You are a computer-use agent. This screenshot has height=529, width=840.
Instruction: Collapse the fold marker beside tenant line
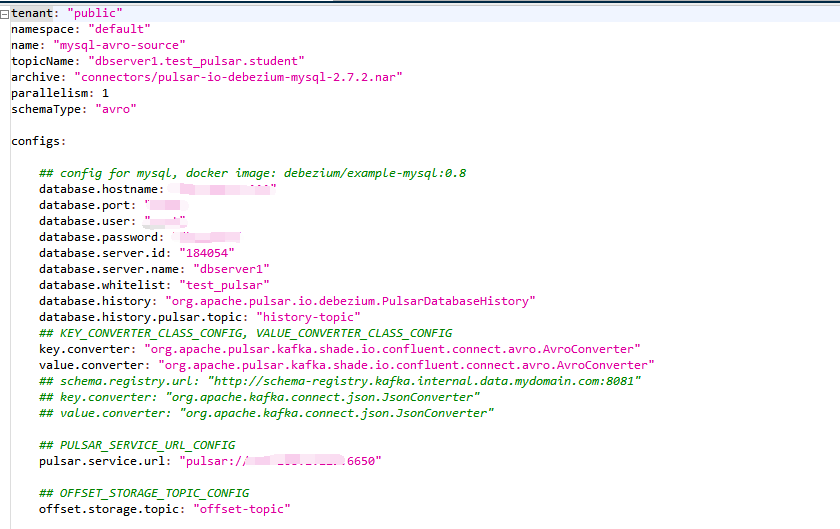(4, 14)
